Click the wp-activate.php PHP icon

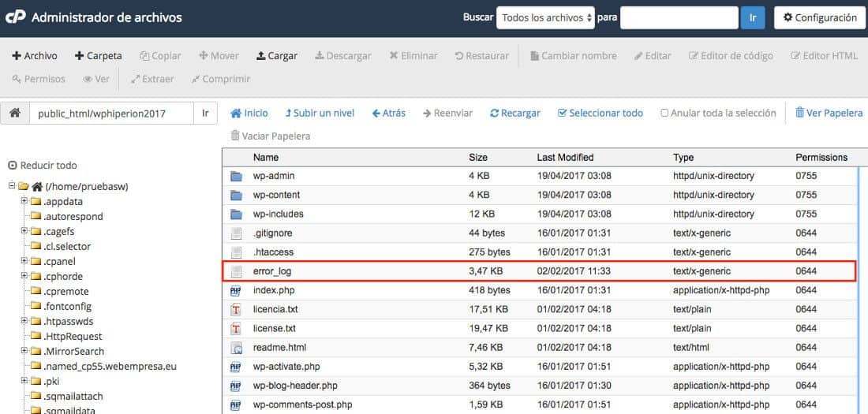pyautogui.click(x=236, y=367)
